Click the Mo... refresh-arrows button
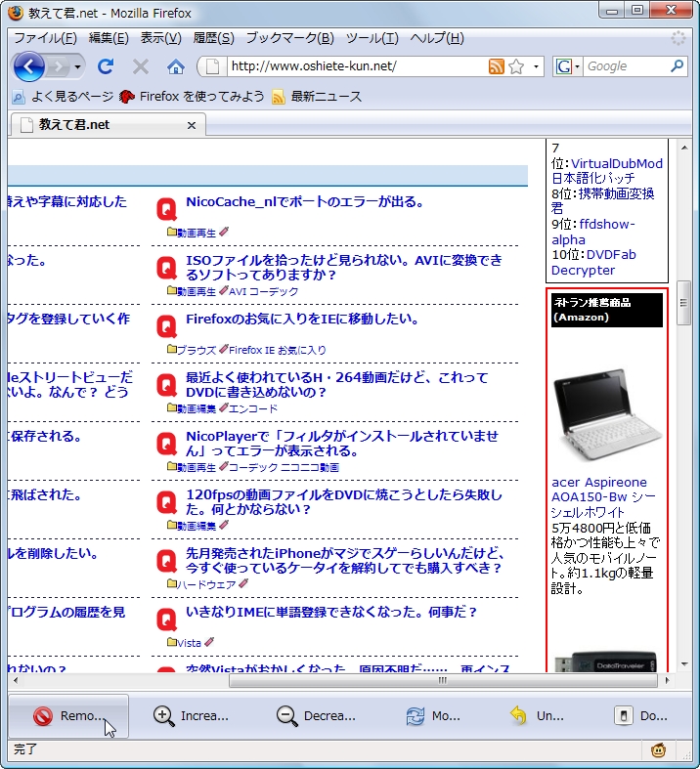700x769 pixels. pyautogui.click(x=433, y=716)
